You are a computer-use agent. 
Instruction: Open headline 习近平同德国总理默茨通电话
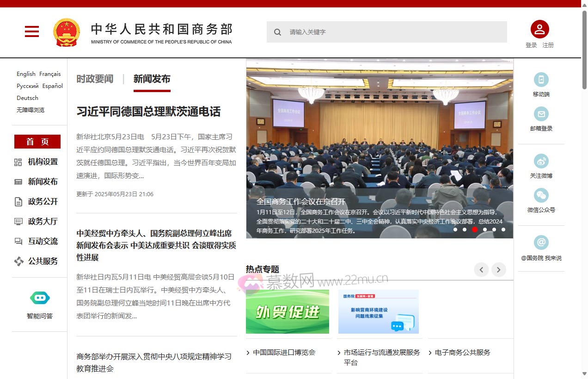(x=148, y=112)
